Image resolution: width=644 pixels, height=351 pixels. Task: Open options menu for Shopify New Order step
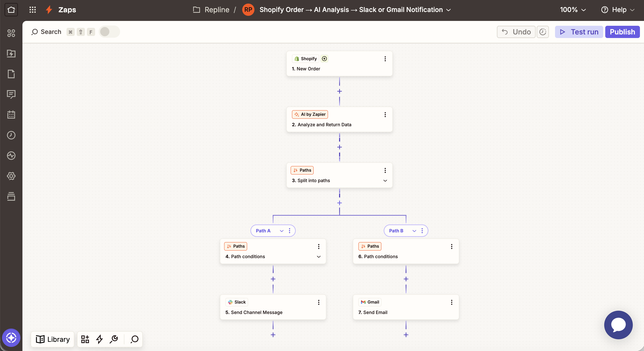click(x=385, y=59)
